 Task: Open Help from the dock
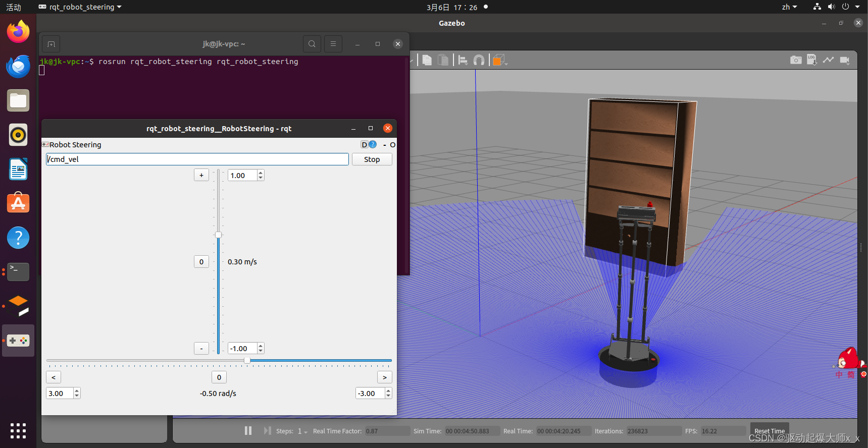pyautogui.click(x=18, y=238)
